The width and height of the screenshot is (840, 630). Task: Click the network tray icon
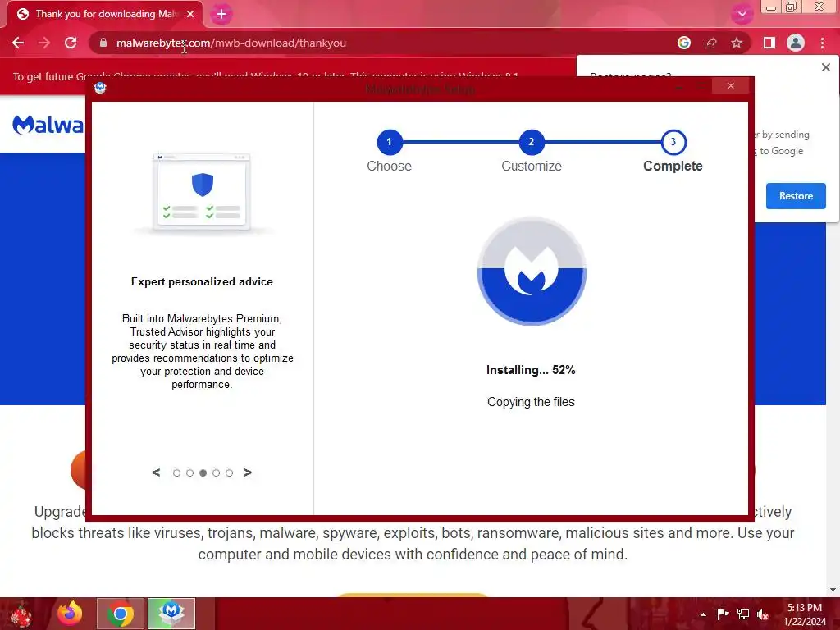pos(743,614)
